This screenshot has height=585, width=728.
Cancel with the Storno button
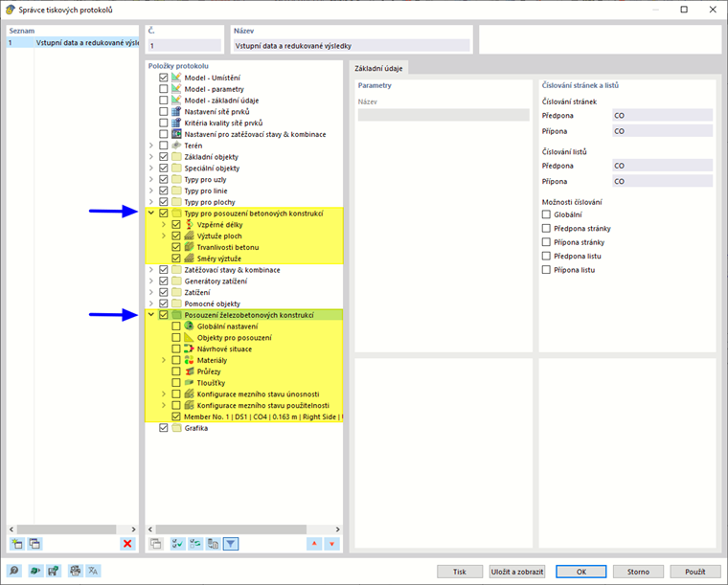[x=638, y=572]
